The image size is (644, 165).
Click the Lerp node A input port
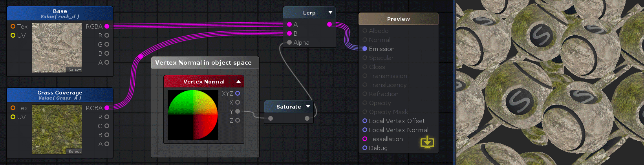pyautogui.click(x=289, y=24)
